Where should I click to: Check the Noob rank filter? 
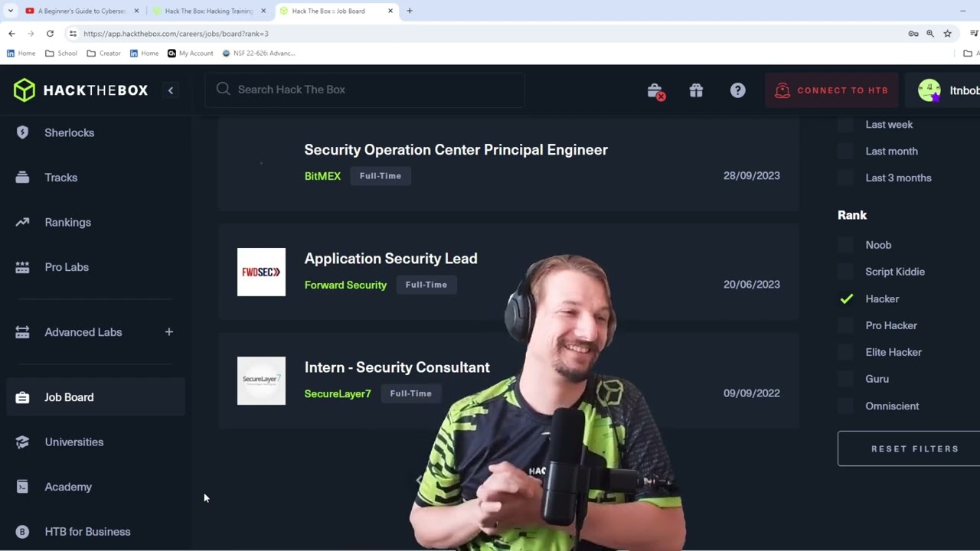coord(845,245)
